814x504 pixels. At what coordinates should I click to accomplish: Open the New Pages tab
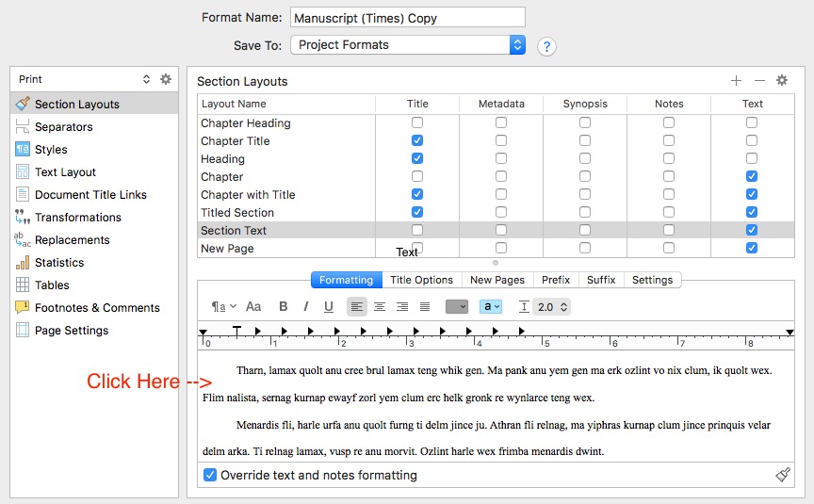[497, 280]
